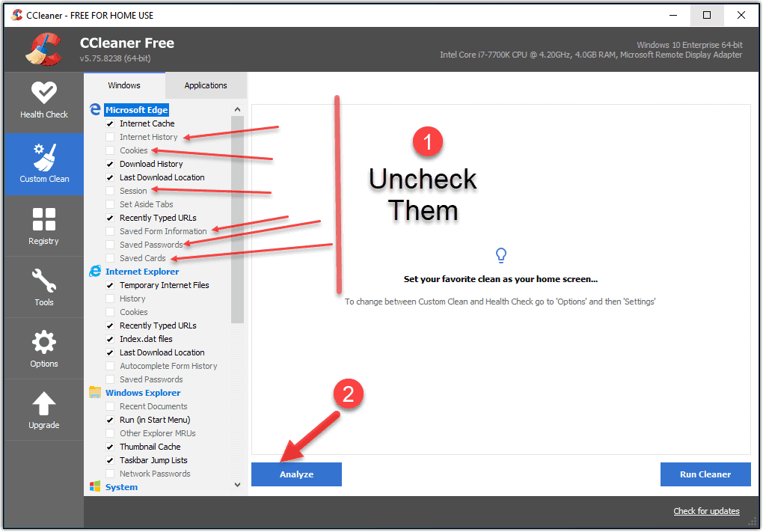Click the lightbulb tip icon
This screenshot has width=763, height=532.
(x=500, y=255)
